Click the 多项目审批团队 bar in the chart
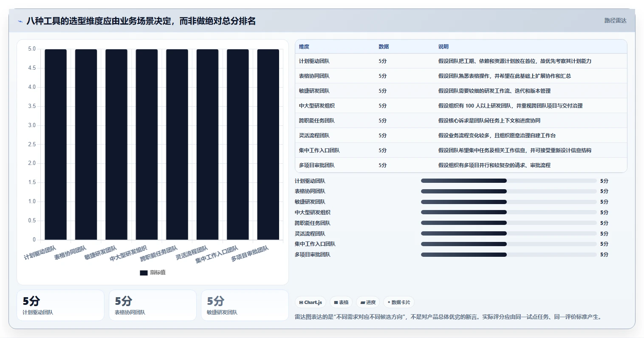The height and width of the screenshot is (338, 644). (x=268, y=145)
